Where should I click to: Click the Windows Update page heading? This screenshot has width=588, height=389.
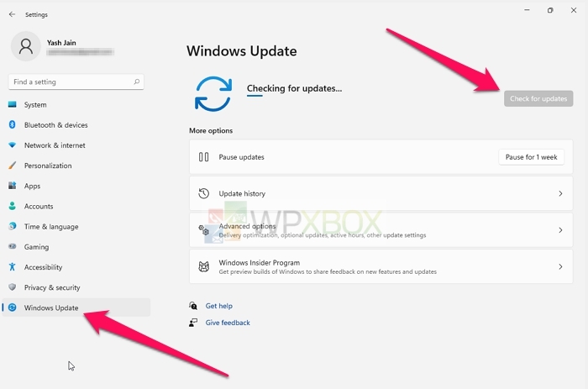coord(242,51)
